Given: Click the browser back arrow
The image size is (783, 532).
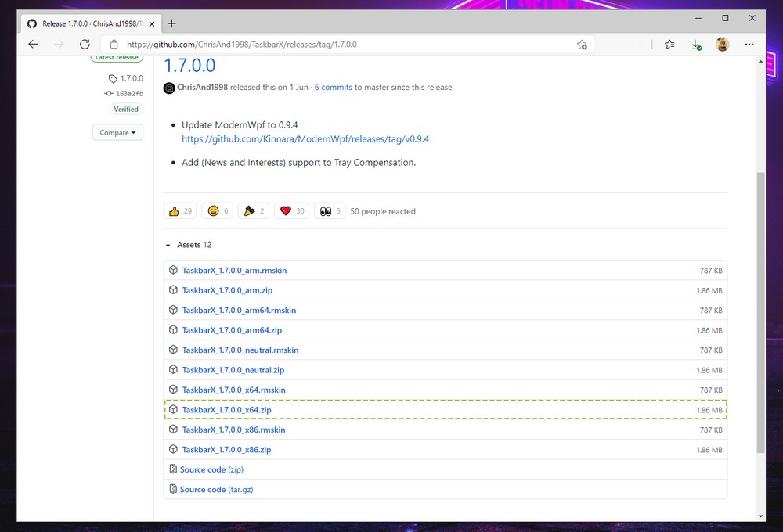Looking at the screenshot, I should point(33,45).
